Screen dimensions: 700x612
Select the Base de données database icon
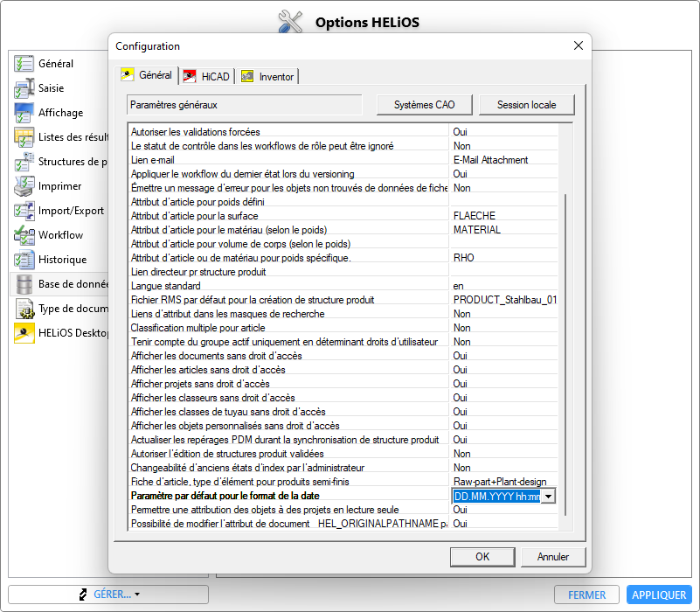(x=24, y=284)
